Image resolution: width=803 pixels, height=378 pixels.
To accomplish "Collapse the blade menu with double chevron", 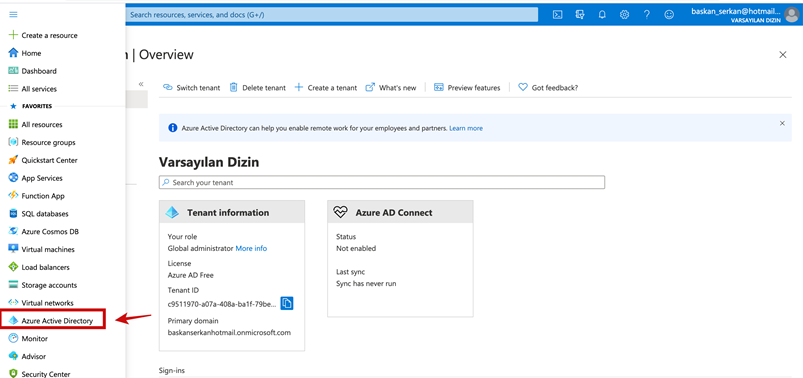I will (x=141, y=84).
